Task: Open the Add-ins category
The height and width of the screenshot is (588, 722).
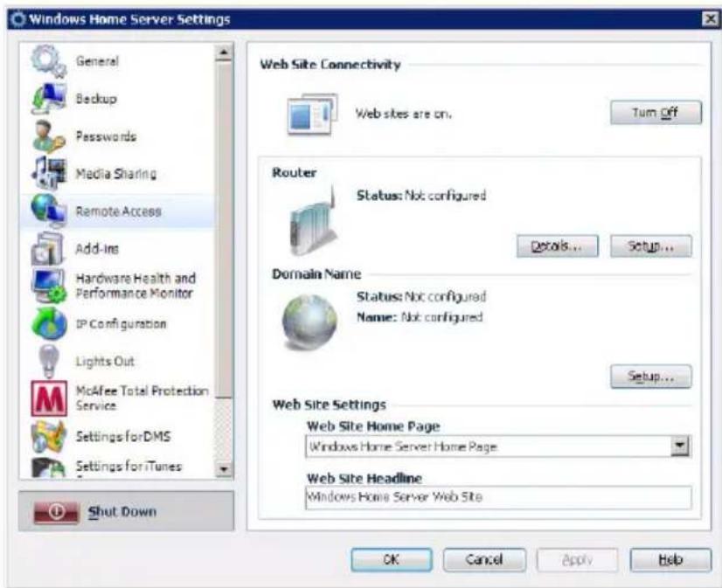Action: [x=117, y=248]
